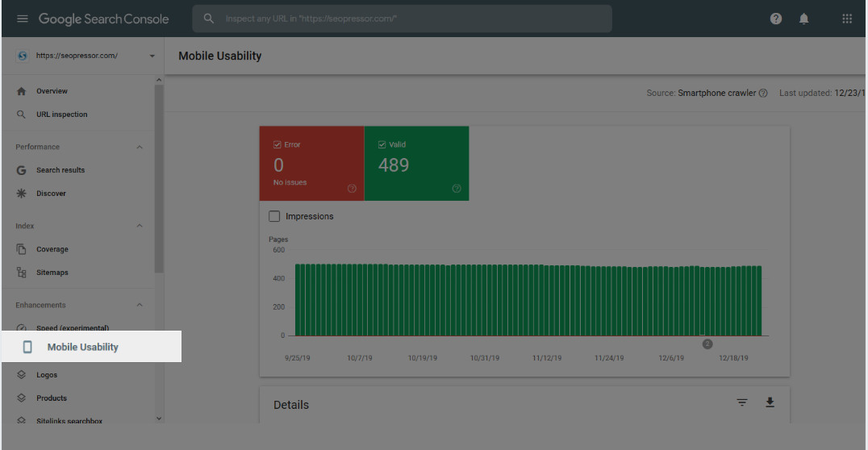Open the hamburger navigation menu
868x450 pixels.
[22, 19]
